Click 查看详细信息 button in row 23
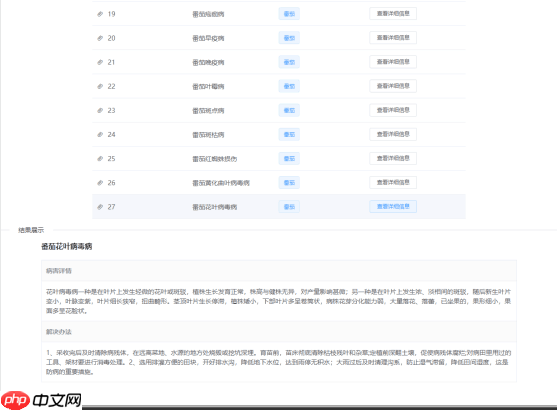This screenshot has height=410, width=557. point(393,110)
